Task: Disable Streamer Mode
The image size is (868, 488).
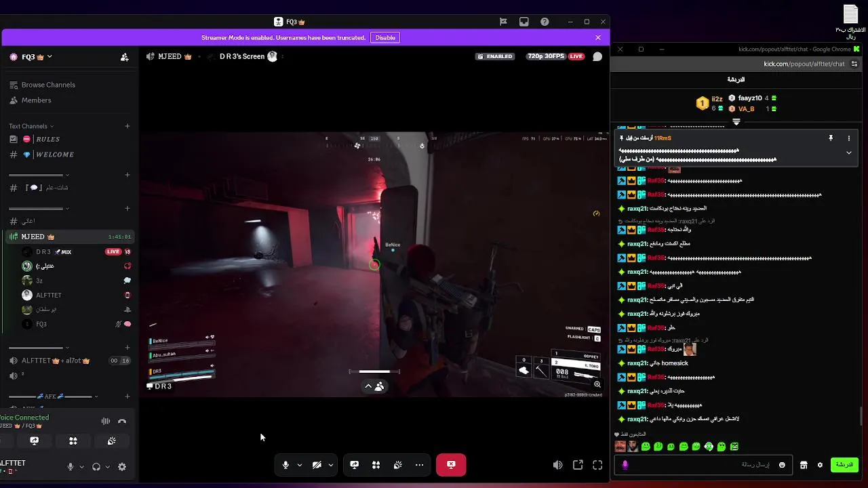Action: tap(385, 38)
